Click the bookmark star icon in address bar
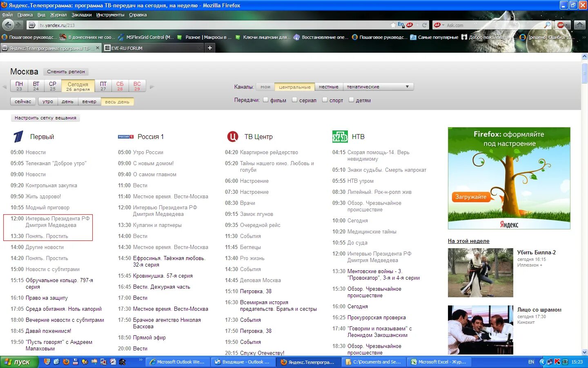588x368 pixels. point(393,25)
